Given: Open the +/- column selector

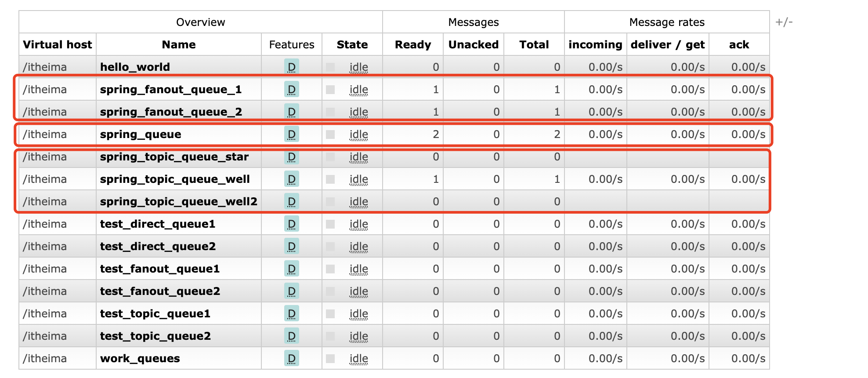Looking at the screenshot, I should (784, 22).
